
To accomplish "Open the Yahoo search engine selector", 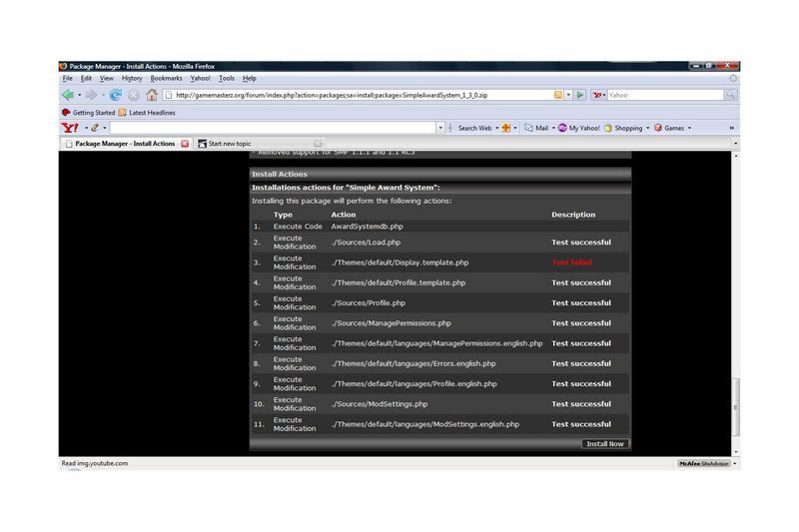I will pos(598,95).
